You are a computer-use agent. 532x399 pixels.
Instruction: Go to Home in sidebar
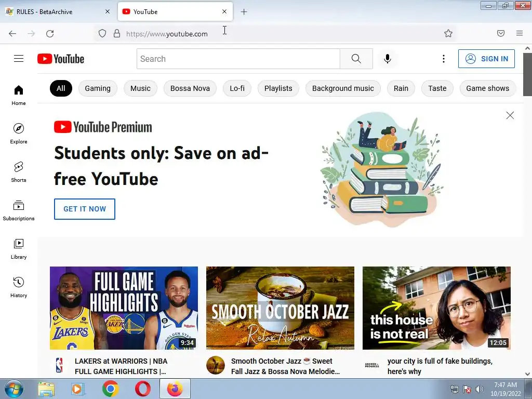coord(19,96)
